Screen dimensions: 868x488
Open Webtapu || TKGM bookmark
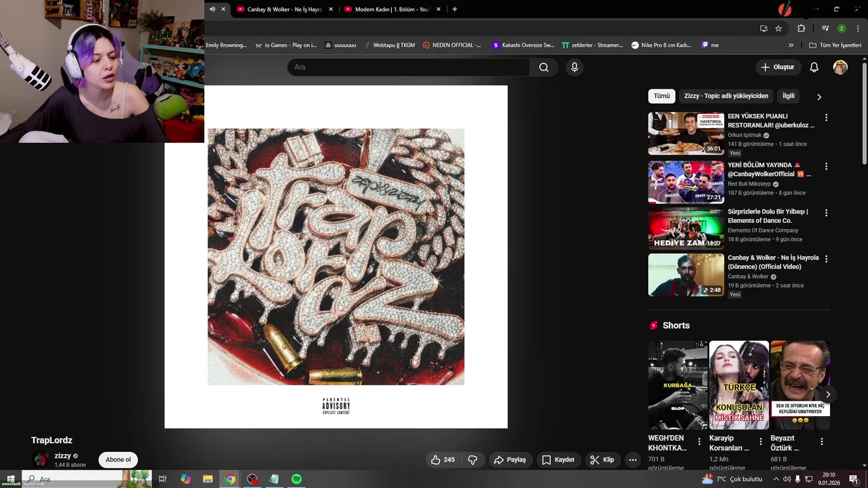[389, 45]
